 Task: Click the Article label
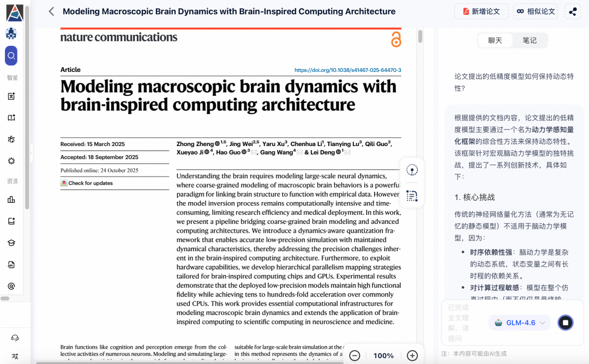point(70,70)
